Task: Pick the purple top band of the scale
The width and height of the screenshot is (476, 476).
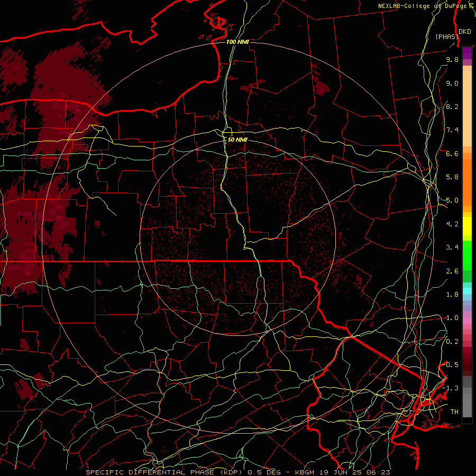Action: pyautogui.click(x=467, y=53)
